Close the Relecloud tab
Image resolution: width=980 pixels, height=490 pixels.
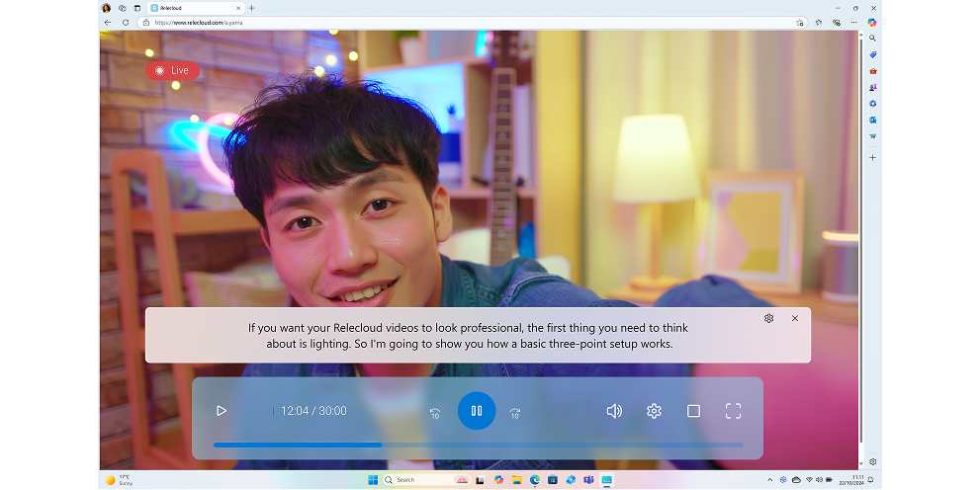click(x=238, y=8)
